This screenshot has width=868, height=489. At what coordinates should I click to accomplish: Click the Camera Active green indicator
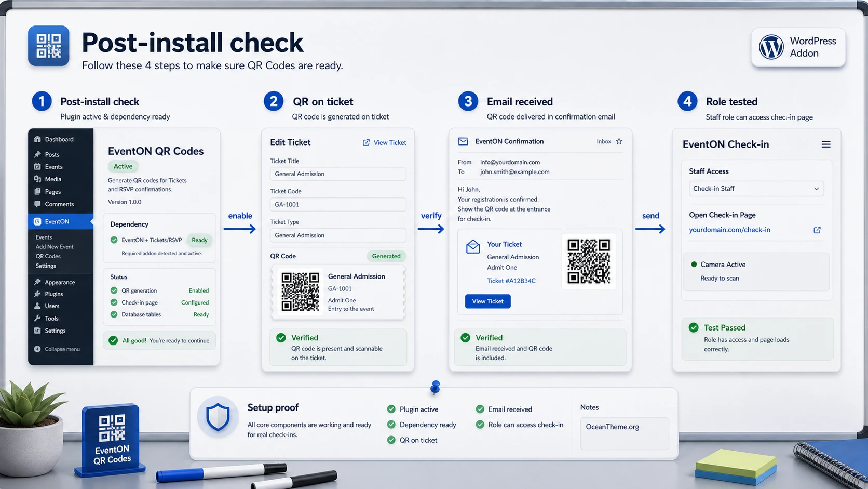694,265
